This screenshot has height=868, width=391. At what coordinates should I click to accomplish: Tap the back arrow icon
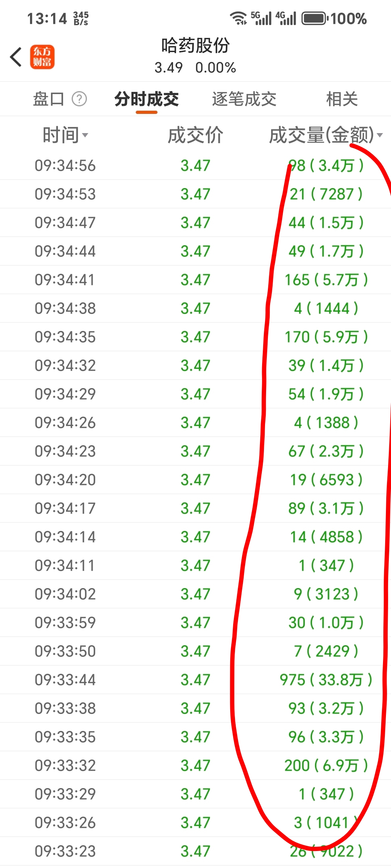[x=16, y=57]
